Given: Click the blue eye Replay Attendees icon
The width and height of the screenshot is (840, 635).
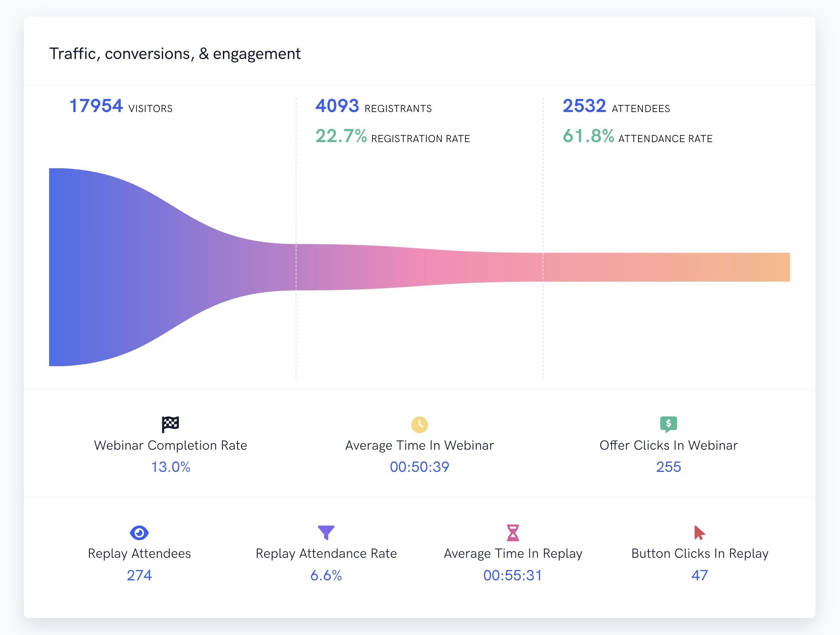Looking at the screenshot, I should point(139,532).
